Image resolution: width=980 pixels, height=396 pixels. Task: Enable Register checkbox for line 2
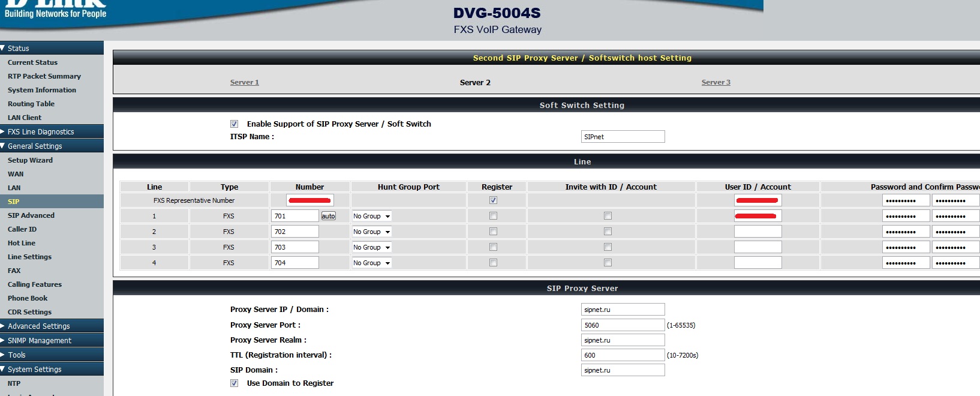pyautogui.click(x=493, y=232)
